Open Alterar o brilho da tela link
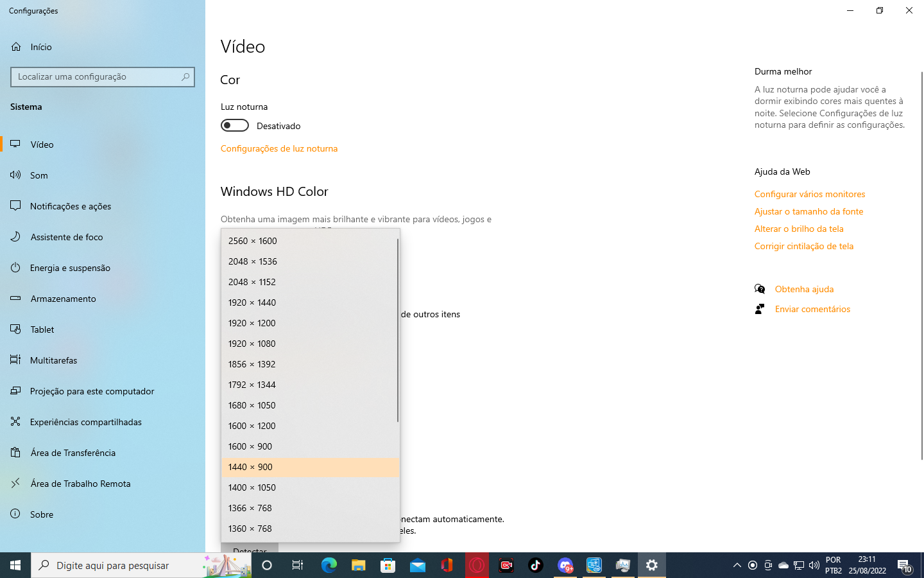The height and width of the screenshot is (578, 924). coord(799,229)
